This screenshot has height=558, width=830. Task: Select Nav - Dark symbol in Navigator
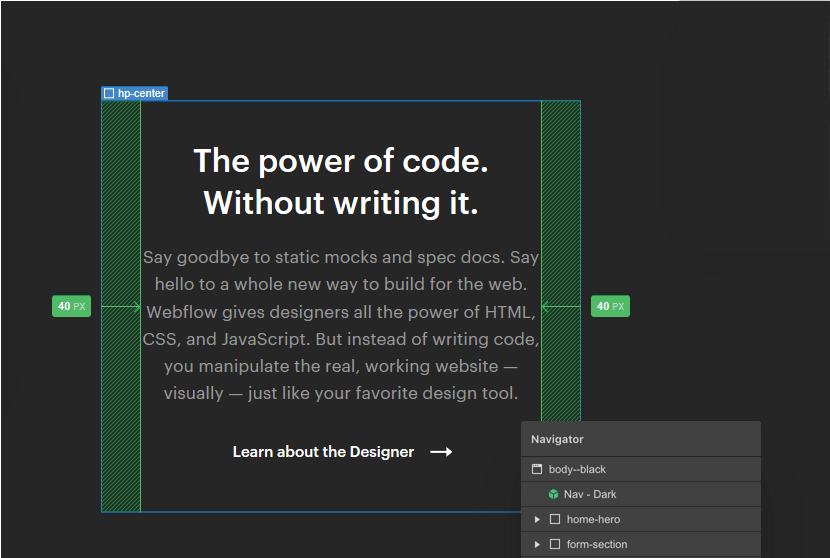pos(640,494)
